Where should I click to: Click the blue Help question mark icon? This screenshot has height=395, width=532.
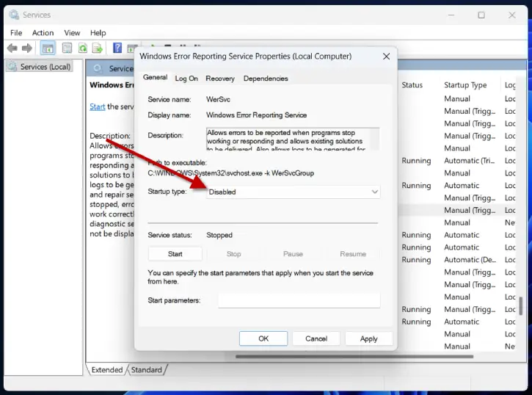click(x=117, y=48)
